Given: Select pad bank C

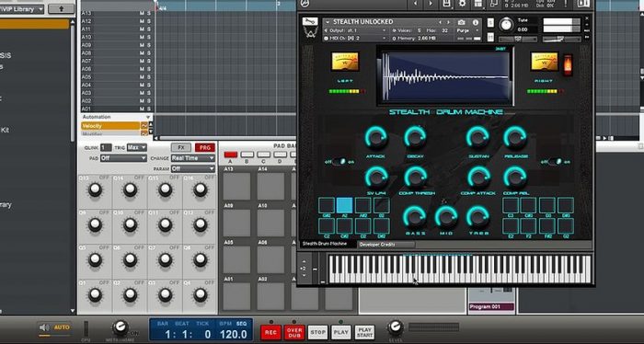Looking at the screenshot, I should coord(263,155).
